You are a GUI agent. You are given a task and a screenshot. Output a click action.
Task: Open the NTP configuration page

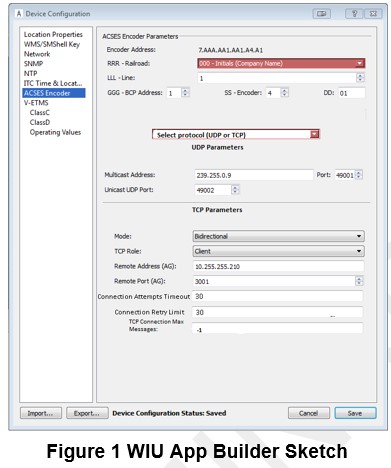pyautogui.click(x=30, y=73)
